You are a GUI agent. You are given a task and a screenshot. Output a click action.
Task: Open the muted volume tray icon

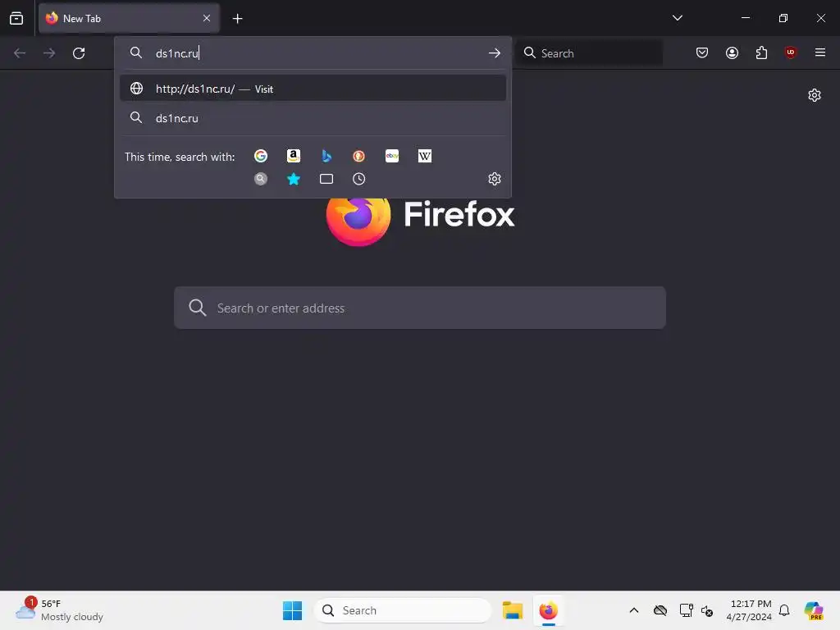[x=707, y=610]
